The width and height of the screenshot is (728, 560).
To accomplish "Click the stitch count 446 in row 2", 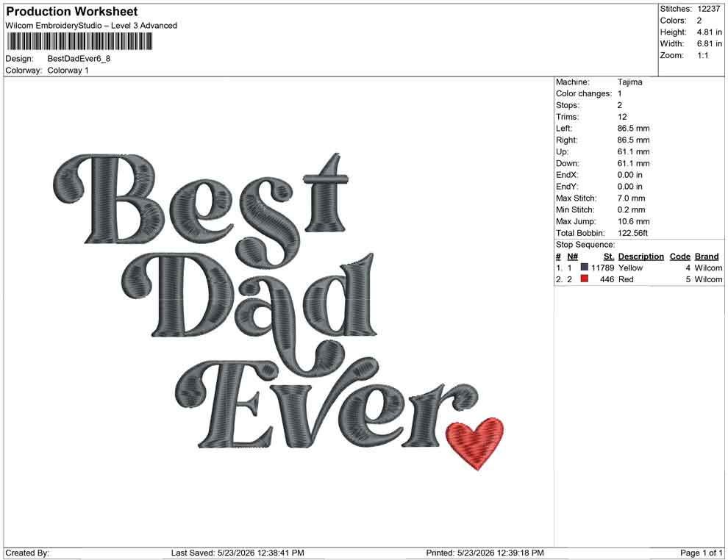I will [607, 279].
